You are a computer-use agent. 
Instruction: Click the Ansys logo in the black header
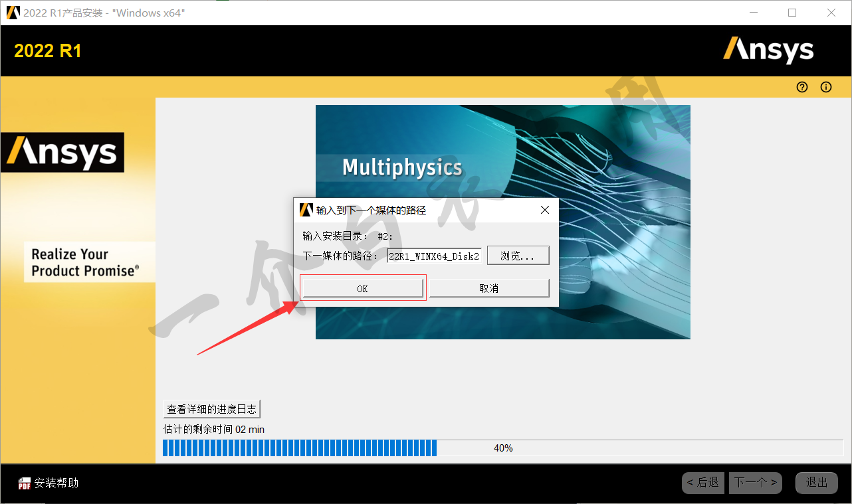(x=768, y=50)
